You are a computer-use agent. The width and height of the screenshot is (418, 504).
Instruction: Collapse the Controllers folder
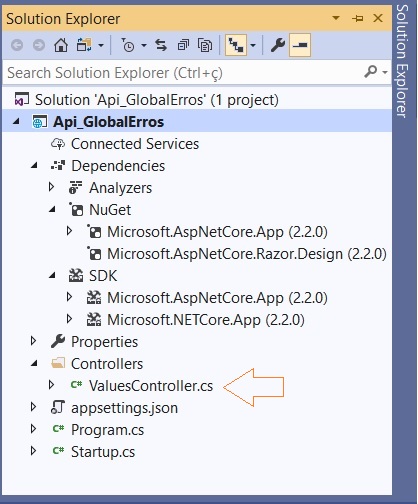(x=34, y=364)
